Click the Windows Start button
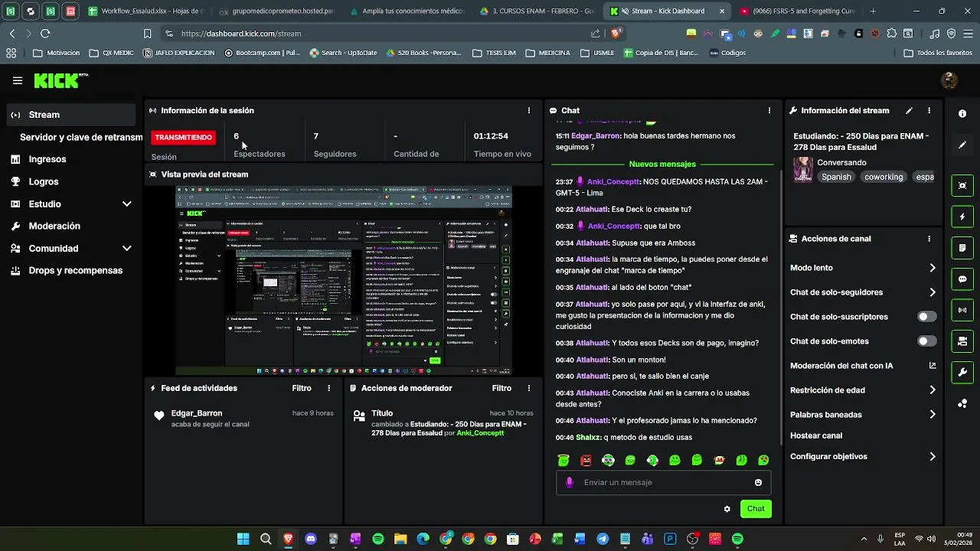 click(x=243, y=539)
